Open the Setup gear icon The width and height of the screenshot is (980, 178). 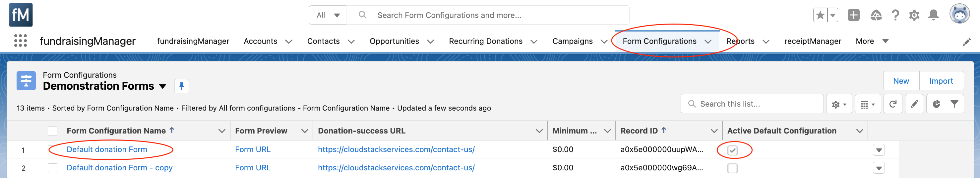click(914, 15)
